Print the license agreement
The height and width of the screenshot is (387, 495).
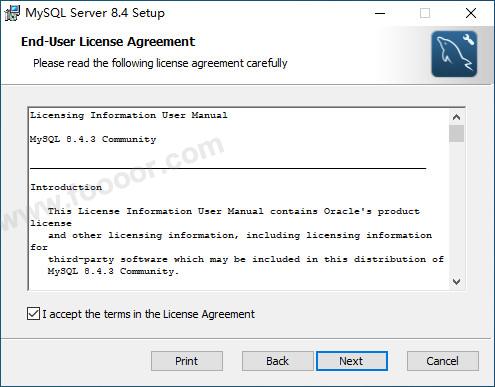tap(187, 361)
